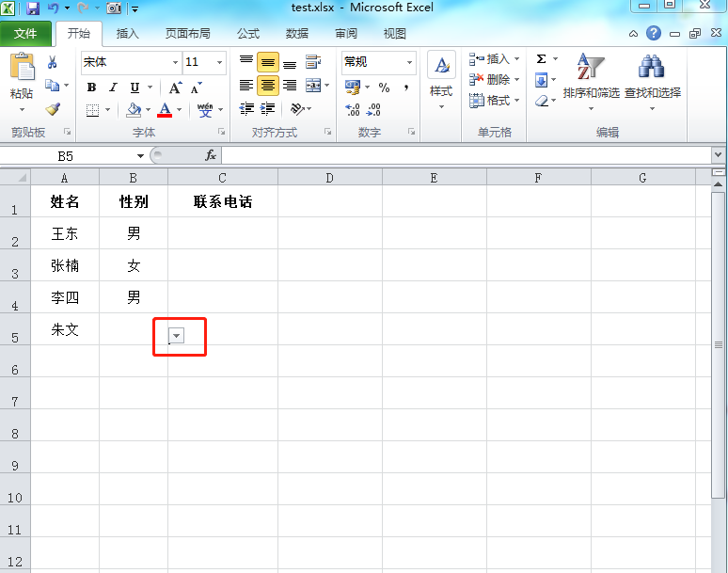Open the Excel Help question mark
728x573 pixels.
[x=654, y=33]
